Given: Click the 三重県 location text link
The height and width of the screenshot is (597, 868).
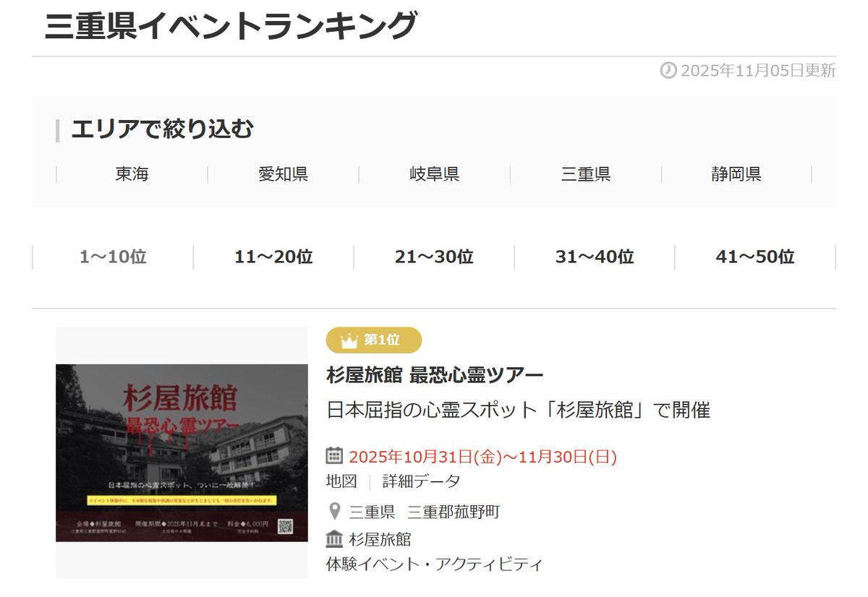Looking at the screenshot, I should [372, 512].
